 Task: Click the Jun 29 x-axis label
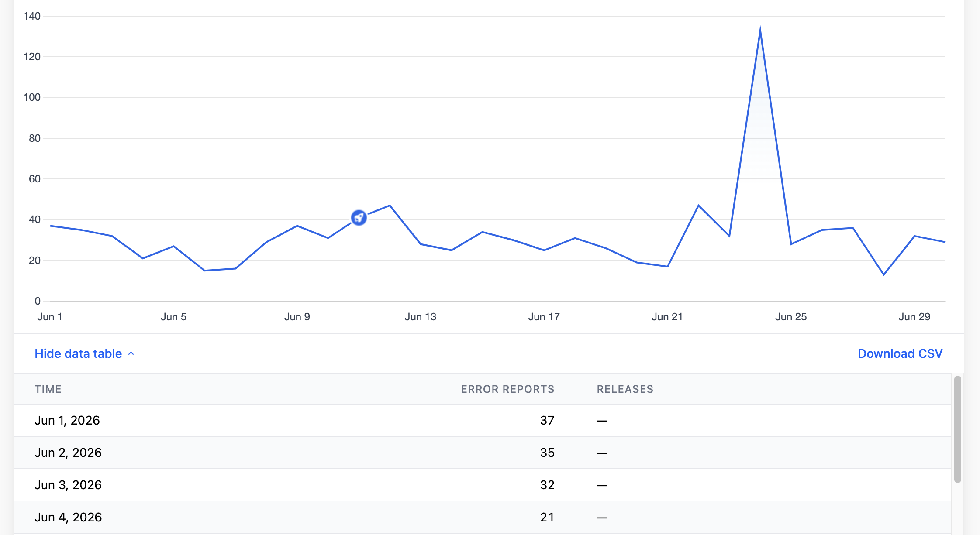914,317
